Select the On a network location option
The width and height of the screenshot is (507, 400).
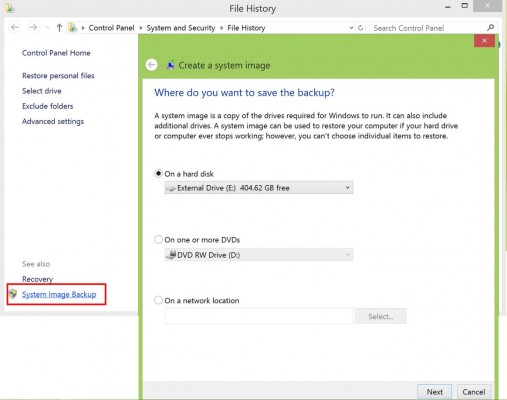click(158, 300)
